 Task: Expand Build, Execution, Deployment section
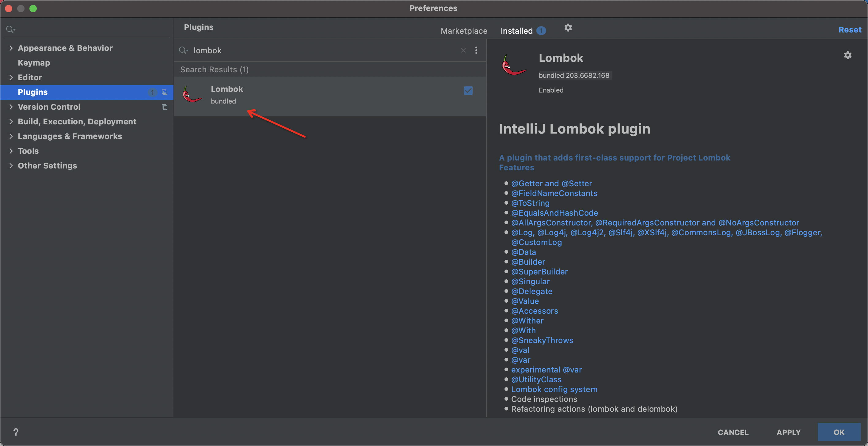click(x=11, y=122)
